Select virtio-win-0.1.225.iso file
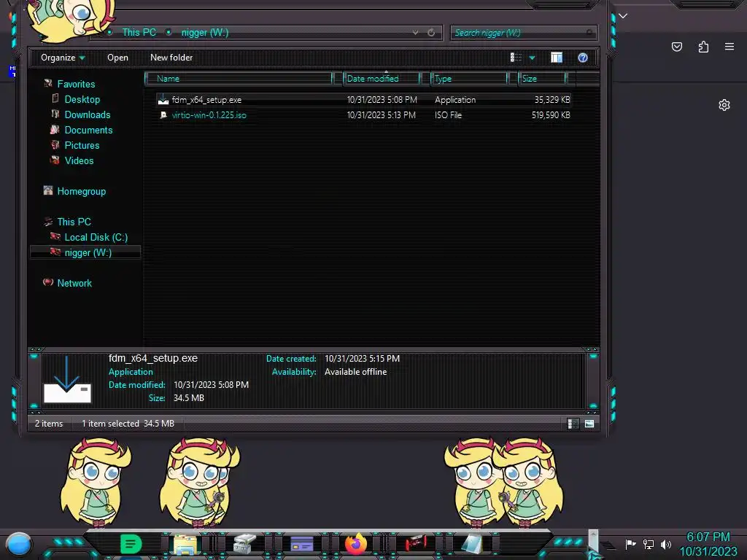The width and height of the screenshot is (747, 560). point(209,114)
